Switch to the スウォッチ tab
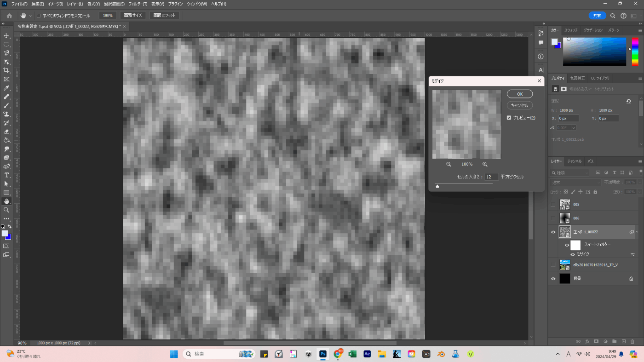This screenshot has width=644, height=362. pos(571,30)
